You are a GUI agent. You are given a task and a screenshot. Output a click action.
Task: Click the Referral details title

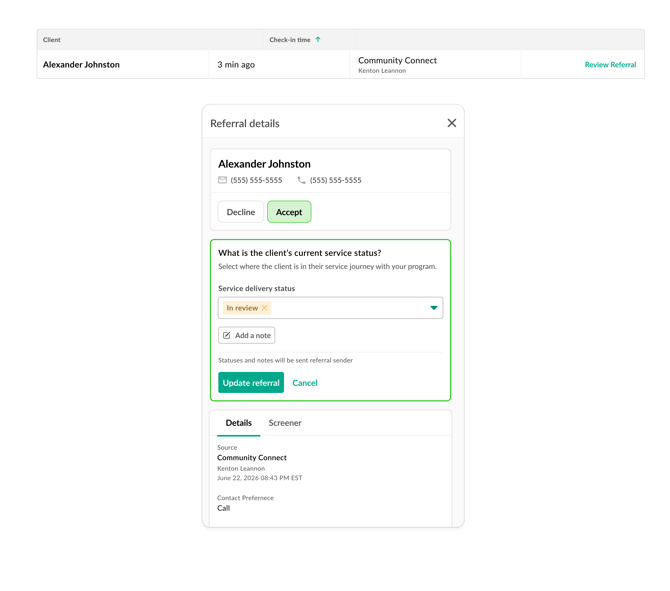coord(245,123)
